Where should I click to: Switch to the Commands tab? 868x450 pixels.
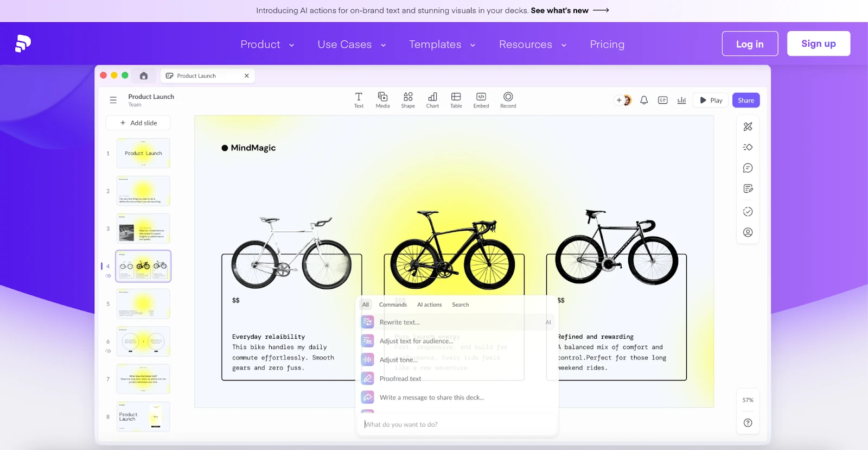coord(393,305)
